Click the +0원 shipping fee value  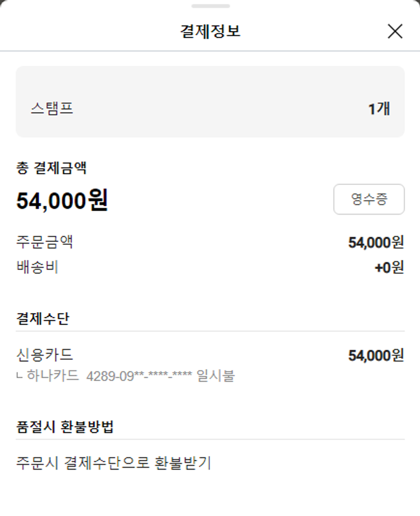pos(389,268)
